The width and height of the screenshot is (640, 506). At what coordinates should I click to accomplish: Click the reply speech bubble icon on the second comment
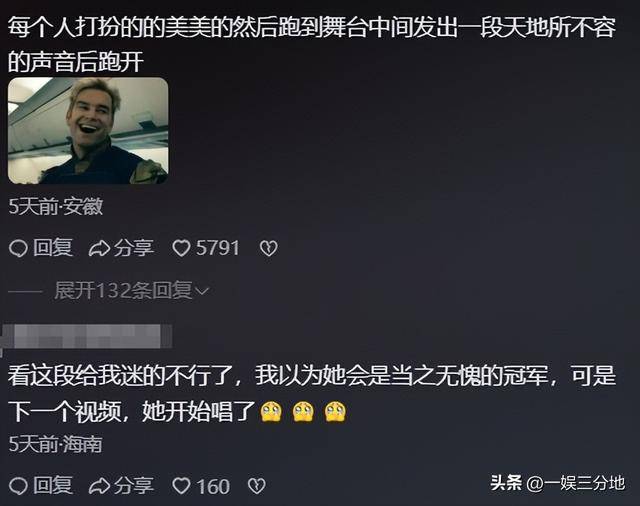(x=18, y=486)
